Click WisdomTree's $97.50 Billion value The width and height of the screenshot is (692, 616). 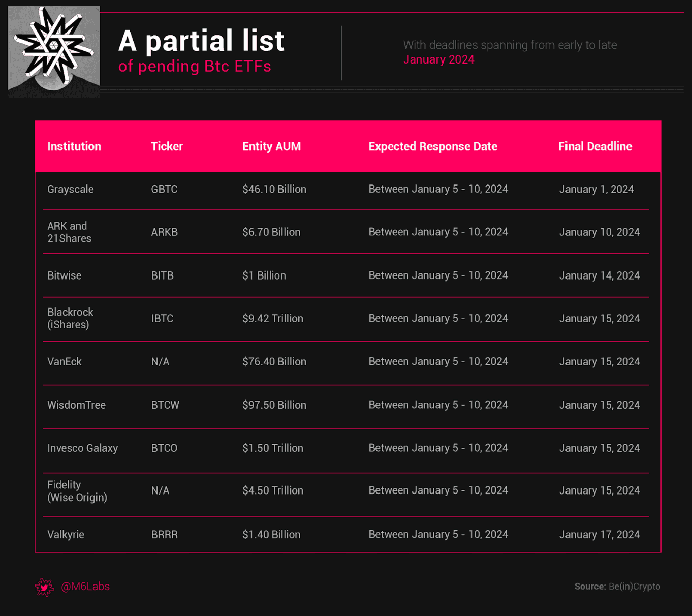[x=274, y=405]
